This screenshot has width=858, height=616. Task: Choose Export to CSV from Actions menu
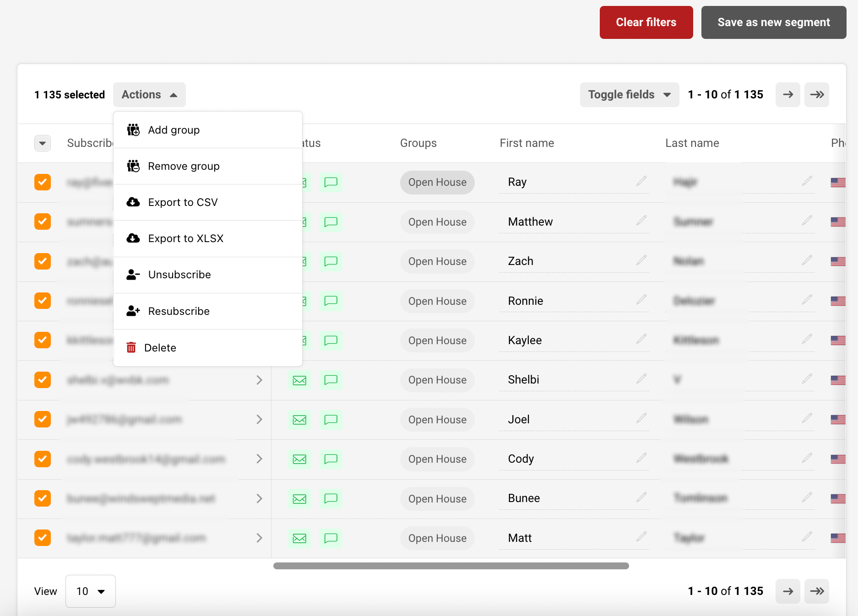tap(183, 202)
